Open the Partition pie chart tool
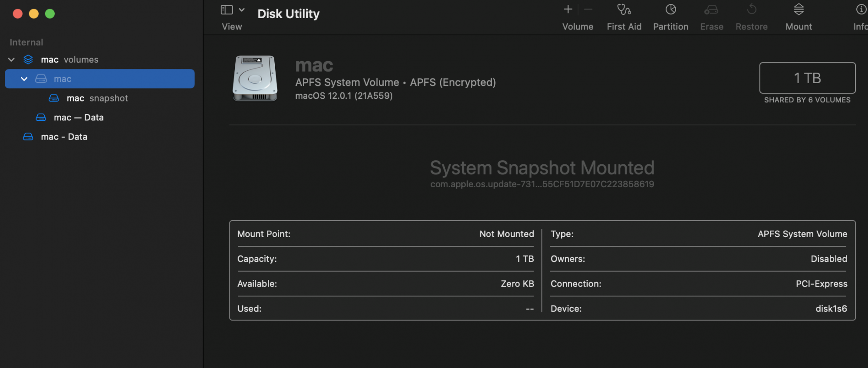The width and height of the screenshot is (868, 368). tap(671, 9)
